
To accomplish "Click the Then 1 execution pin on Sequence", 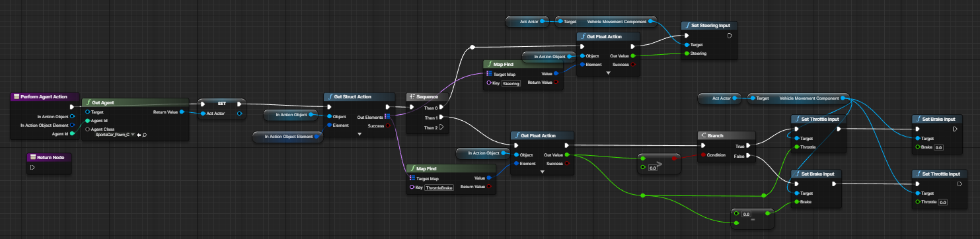I will click(441, 118).
